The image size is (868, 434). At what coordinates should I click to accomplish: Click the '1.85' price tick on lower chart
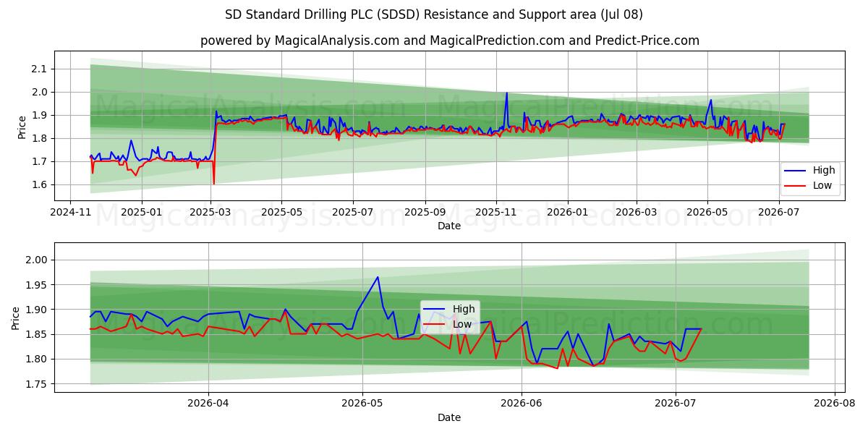point(36,334)
